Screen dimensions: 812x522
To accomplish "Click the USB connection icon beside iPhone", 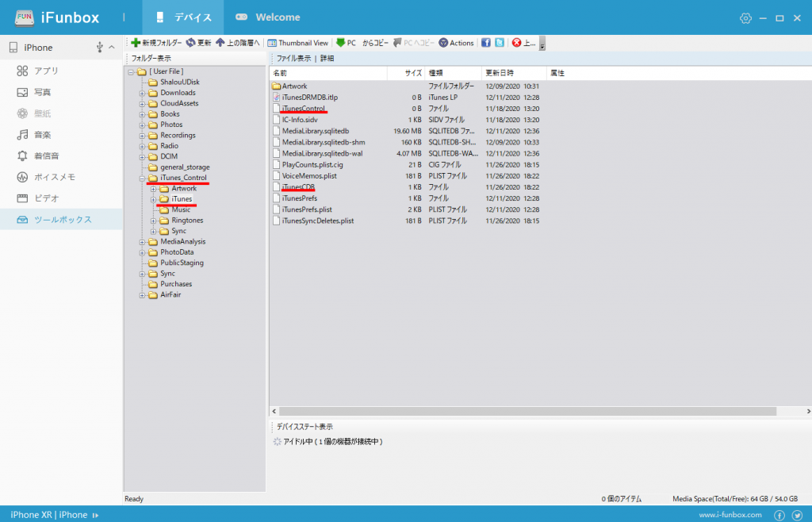I will 99,48.
